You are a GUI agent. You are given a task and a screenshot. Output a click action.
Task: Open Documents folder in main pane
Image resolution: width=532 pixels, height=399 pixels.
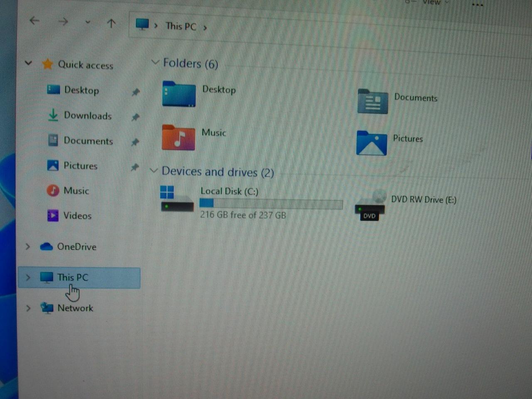[x=372, y=102]
